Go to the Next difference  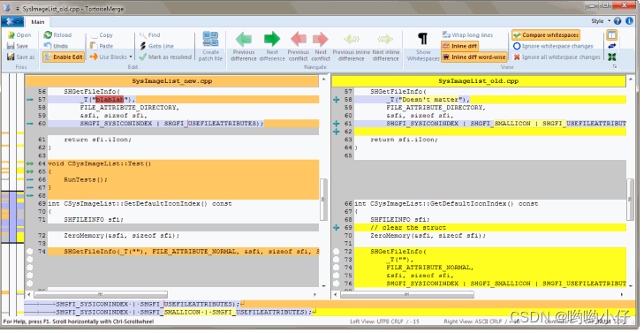pyautogui.click(x=272, y=46)
